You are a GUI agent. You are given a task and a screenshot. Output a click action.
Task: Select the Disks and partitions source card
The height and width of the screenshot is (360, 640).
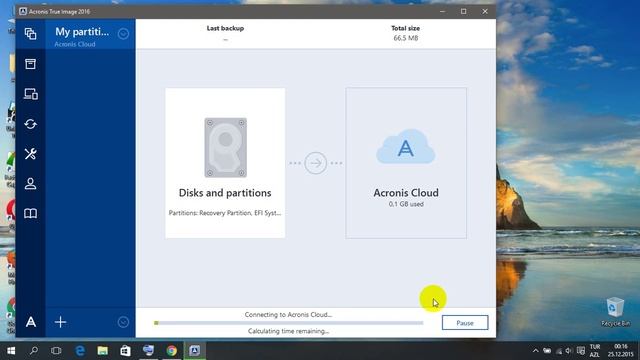coord(225,163)
